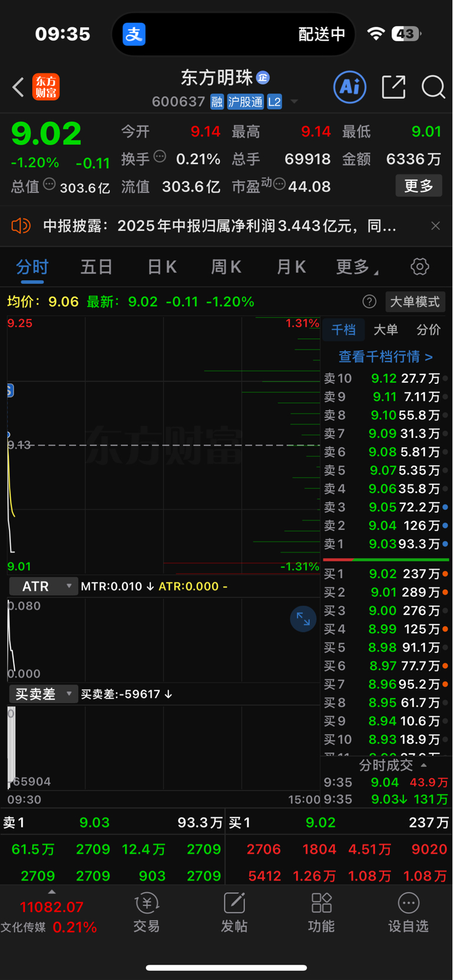This screenshot has width=453, height=980.
Task: Switch to the 分时 tab
Action: 32,267
